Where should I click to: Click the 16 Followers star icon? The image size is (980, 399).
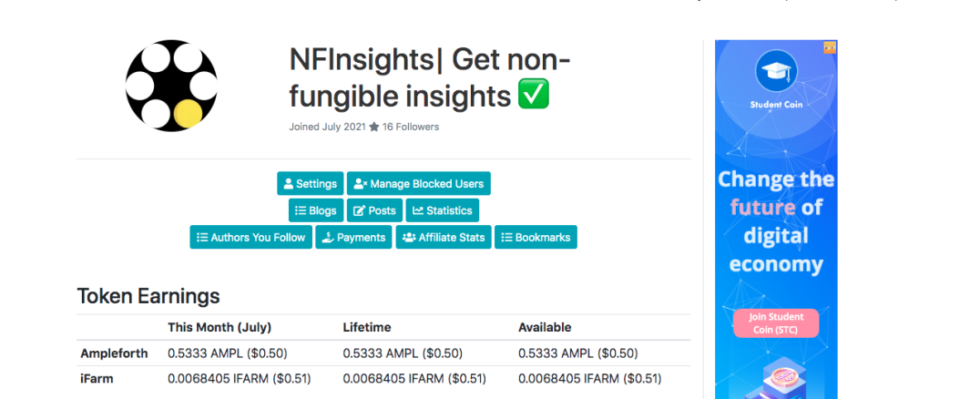tap(374, 127)
